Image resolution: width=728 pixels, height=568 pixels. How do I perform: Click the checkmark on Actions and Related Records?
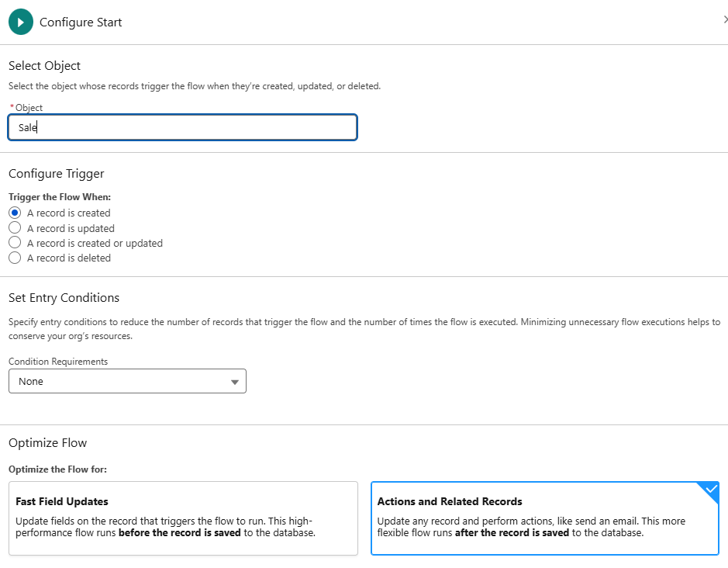pyautogui.click(x=711, y=489)
